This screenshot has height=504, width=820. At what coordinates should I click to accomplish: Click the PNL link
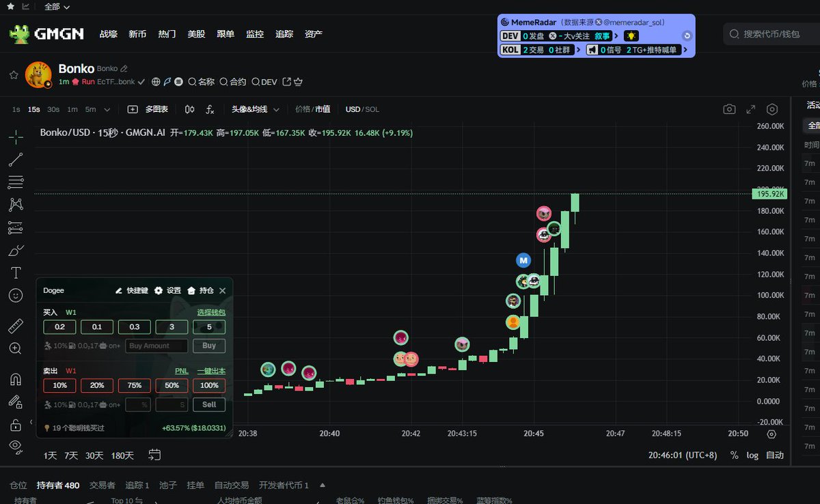(x=182, y=371)
